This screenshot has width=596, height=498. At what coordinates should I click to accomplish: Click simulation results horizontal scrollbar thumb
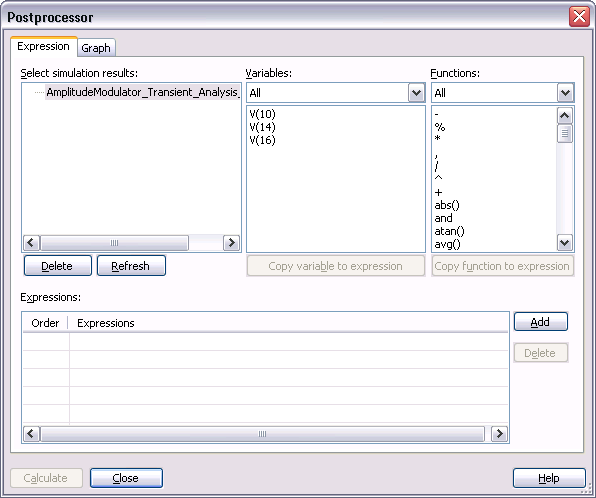[114, 243]
